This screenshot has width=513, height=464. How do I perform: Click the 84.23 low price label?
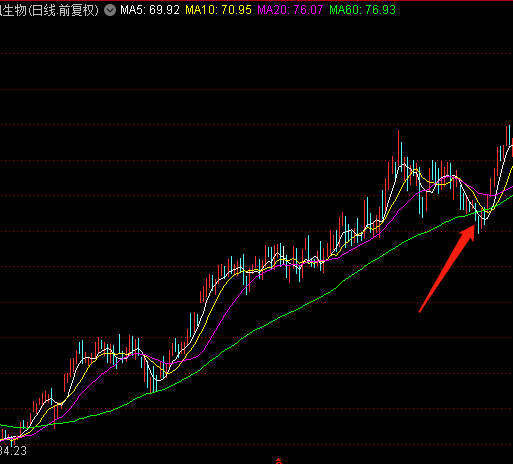[x=13, y=451]
